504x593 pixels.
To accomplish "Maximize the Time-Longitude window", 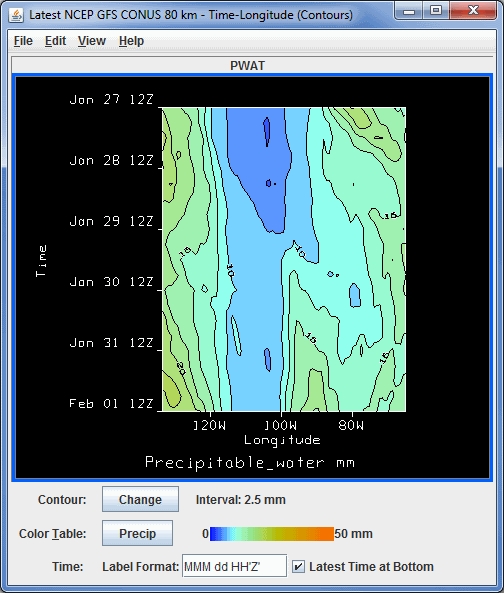I will click(x=436, y=11).
